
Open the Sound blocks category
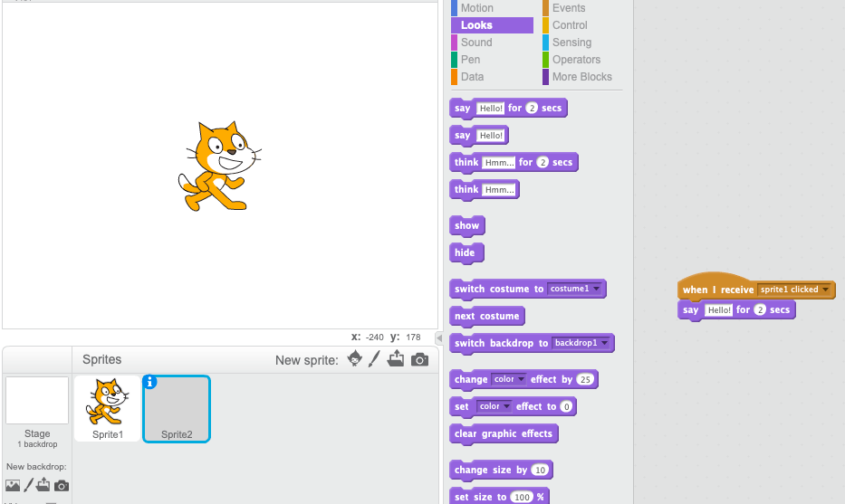click(476, 43)
